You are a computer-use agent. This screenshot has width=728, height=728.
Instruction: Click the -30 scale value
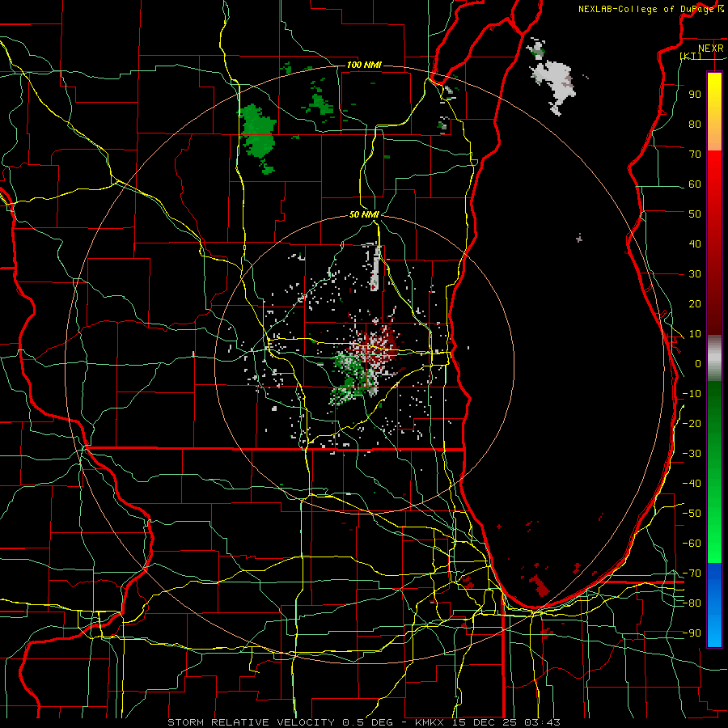(692, 454)
